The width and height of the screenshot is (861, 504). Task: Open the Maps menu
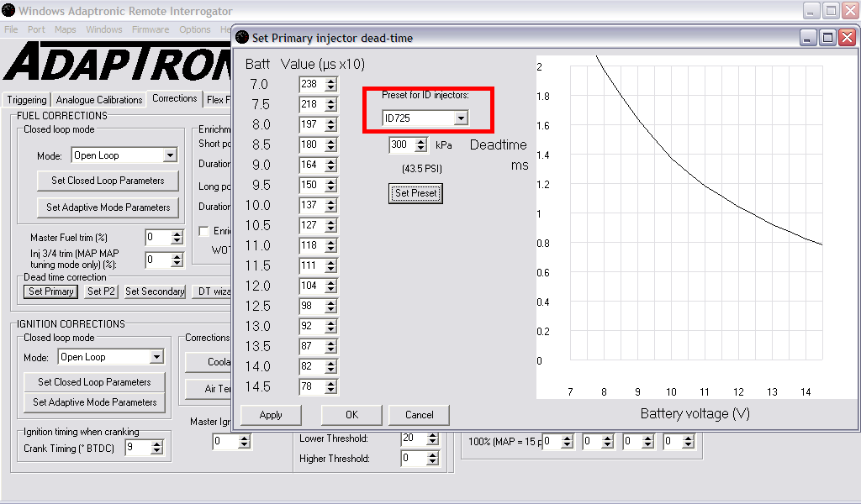point(66,29)
